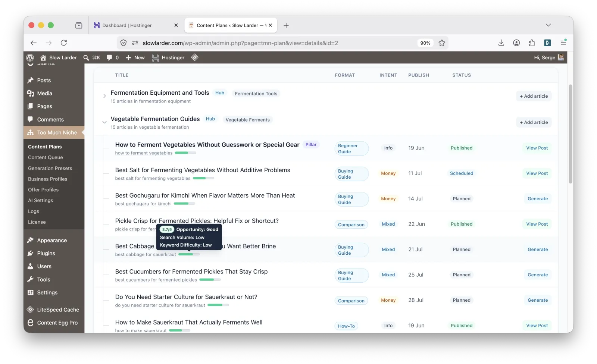Open the 90% zoom level indicator
597x364 pixels.
click(x=425, y=43)
